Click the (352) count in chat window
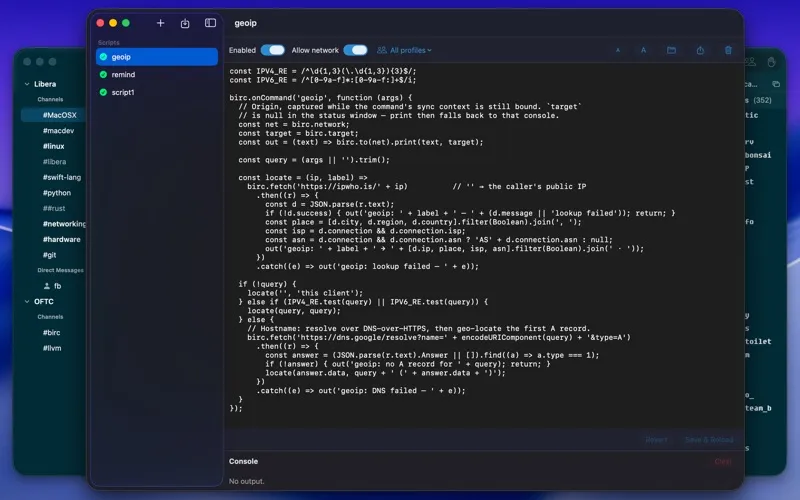This screenshot has width=800, height=500. tap(762, 100)
